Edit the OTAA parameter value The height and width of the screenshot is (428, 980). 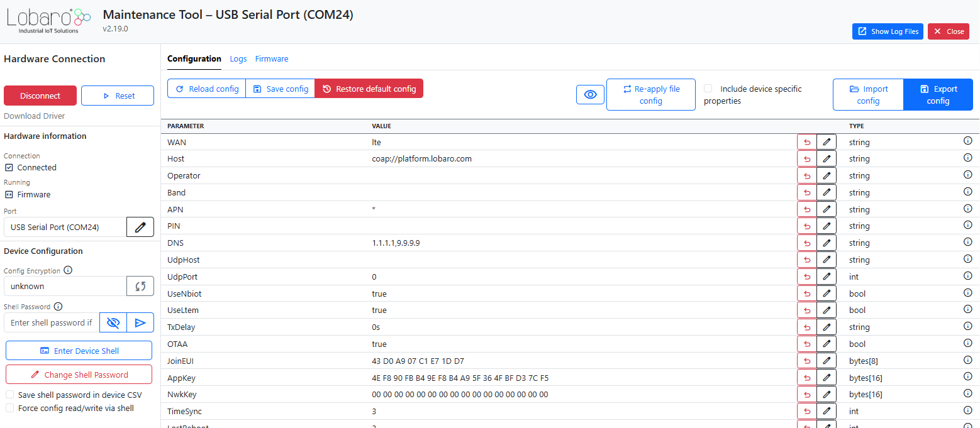(827, 344)
